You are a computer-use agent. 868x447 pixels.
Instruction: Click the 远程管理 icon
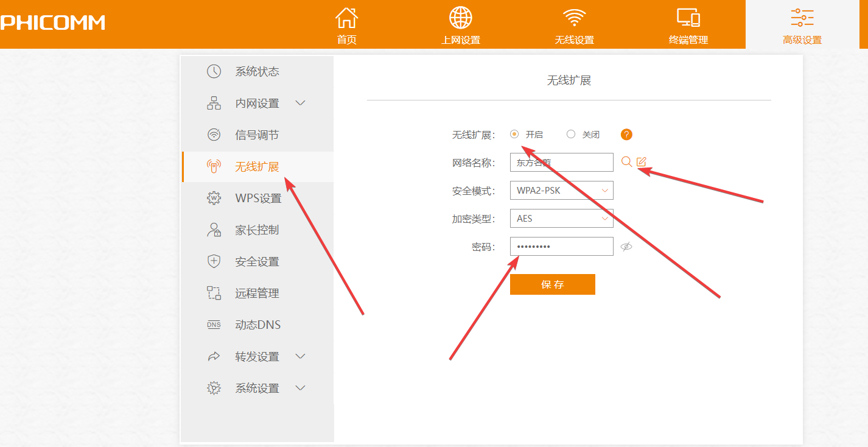click(214, 293)
